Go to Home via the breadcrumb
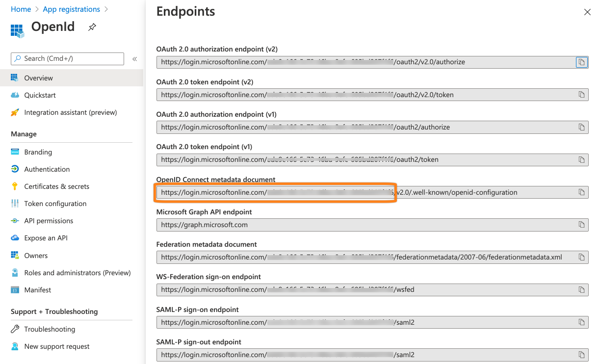 click(x=21, y=9)
